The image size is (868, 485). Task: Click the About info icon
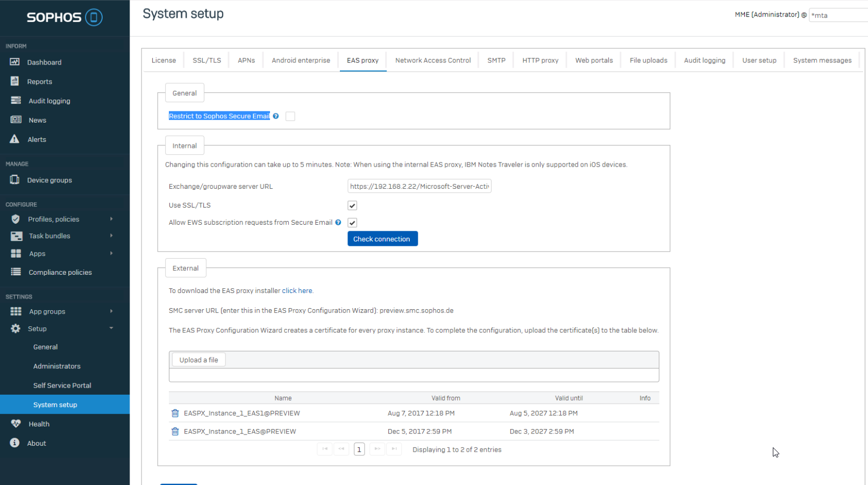(x=15, y=443)
